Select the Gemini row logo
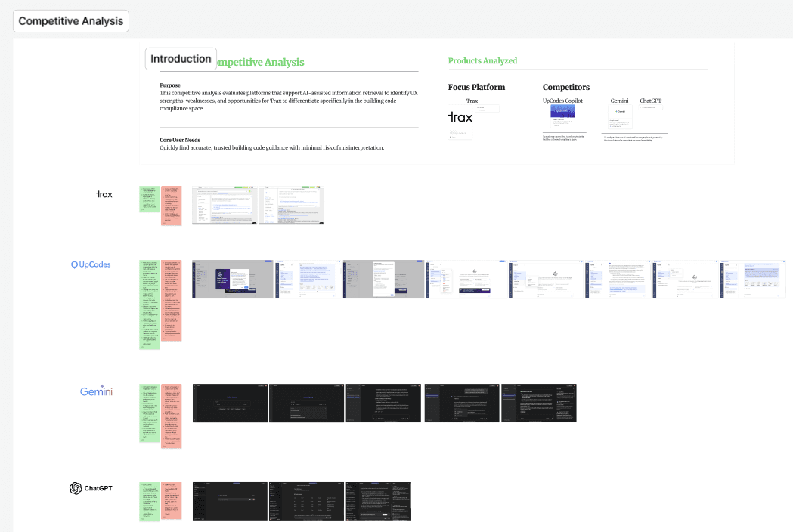The height and width of the screenshot is (532, 793). [x=96, y=391]
